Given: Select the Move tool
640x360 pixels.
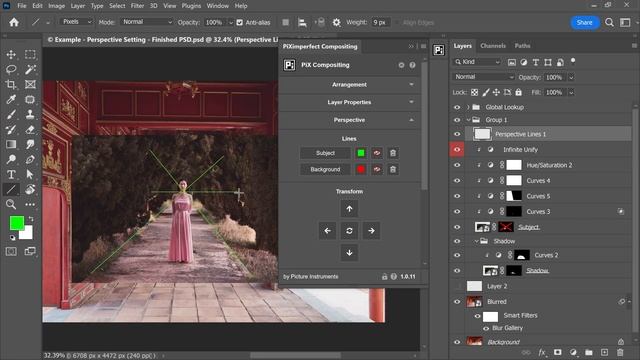Looking at the screenshot, I should [11, 54].
